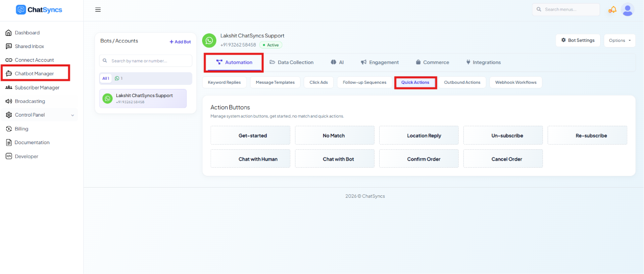Switch to the Data Collection tab
Viewport: 644px width, 274px height.
291,62
